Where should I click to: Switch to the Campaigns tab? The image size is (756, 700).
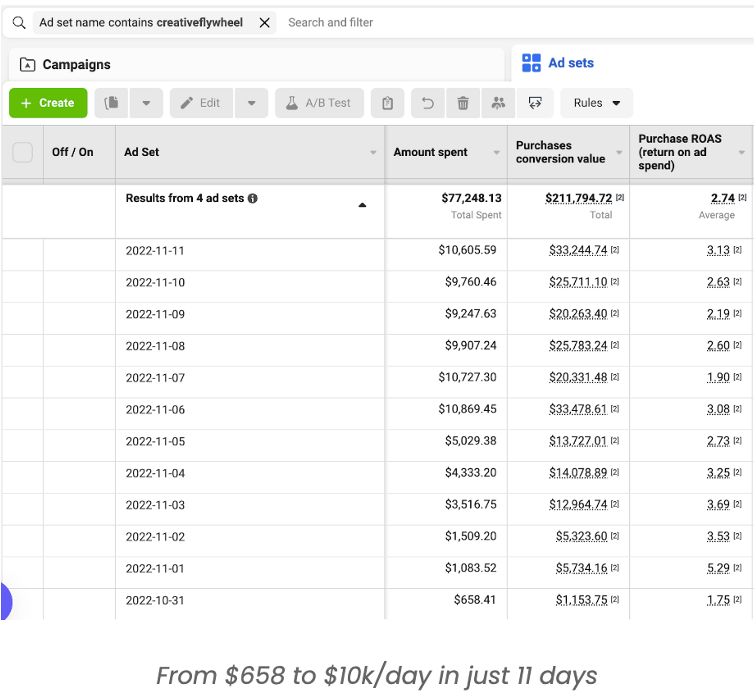[76, 65]
